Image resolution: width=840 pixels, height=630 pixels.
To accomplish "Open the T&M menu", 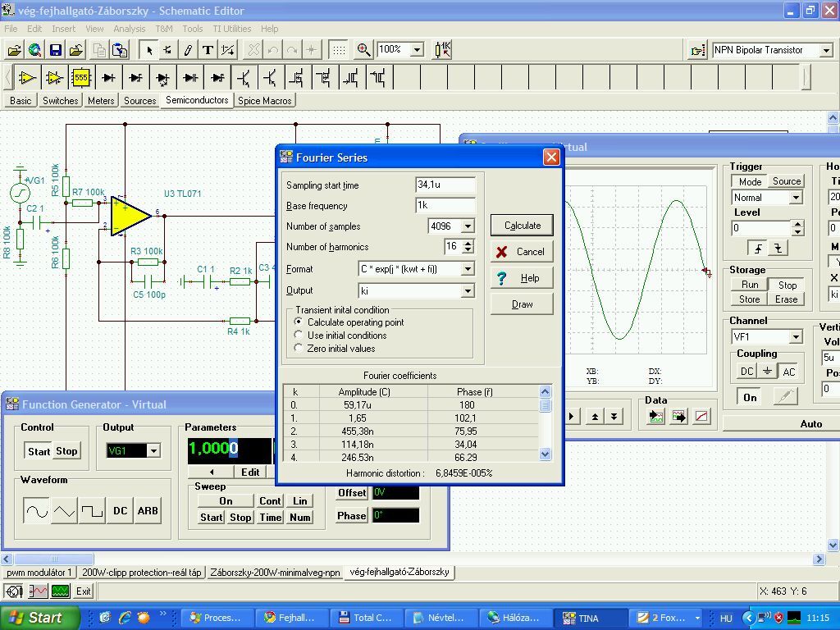I will (x=164, y=29).
